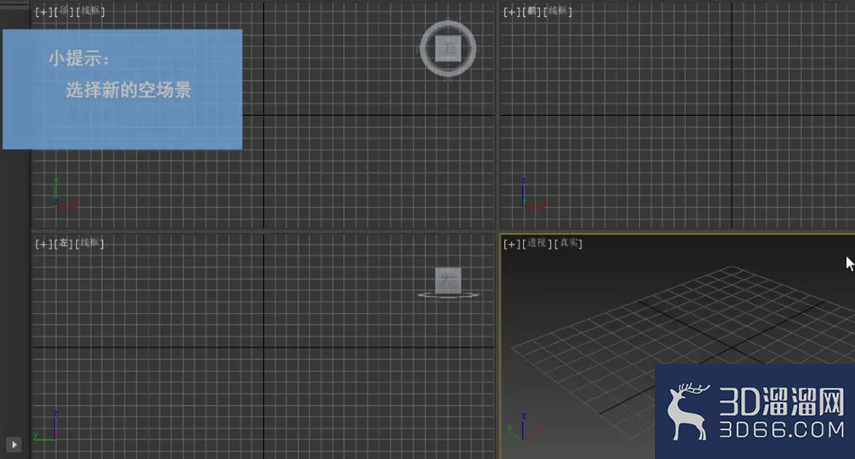Click the ViewCube top face in Top viewport

tap(448, 49)
